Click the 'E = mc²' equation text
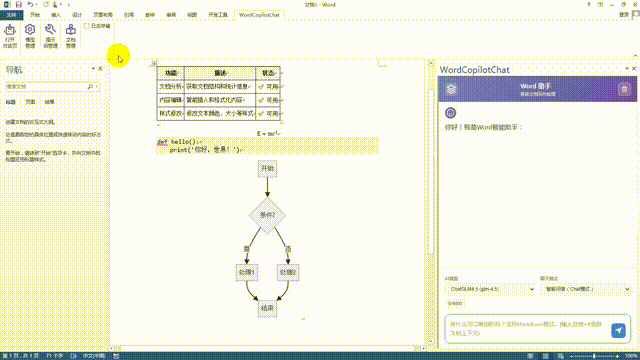 click(268, 133)
